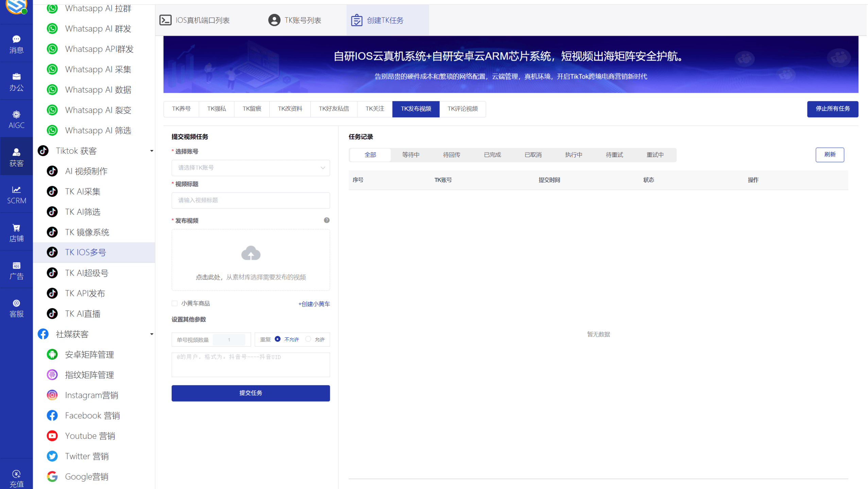868x489 pixels.
Task: Open the TK账号列表 tab
Action: point(295,20)
